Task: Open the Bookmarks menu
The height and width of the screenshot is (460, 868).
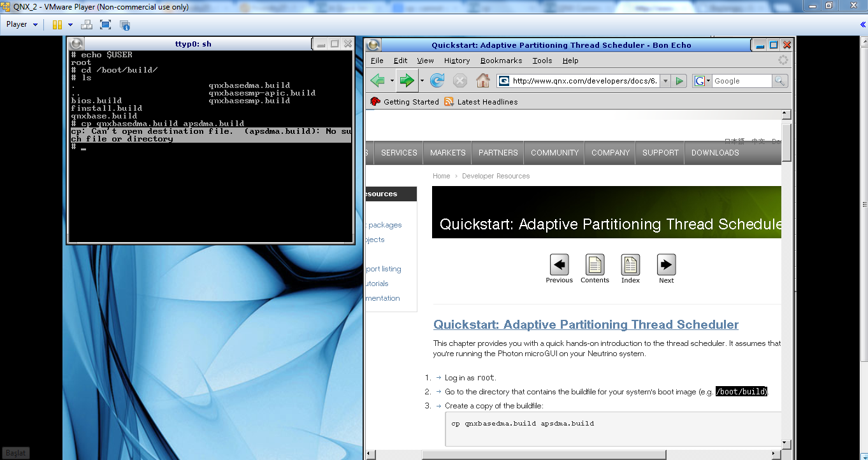Action: tap(501, 61)
